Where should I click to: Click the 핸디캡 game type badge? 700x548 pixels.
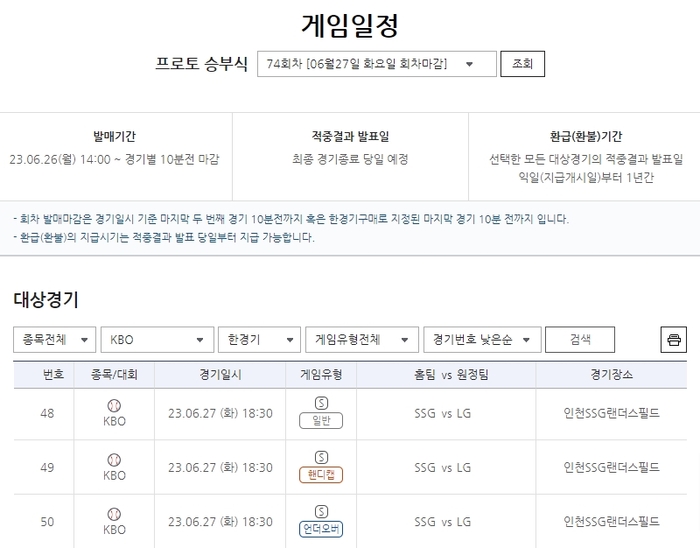tap(321, 475)
